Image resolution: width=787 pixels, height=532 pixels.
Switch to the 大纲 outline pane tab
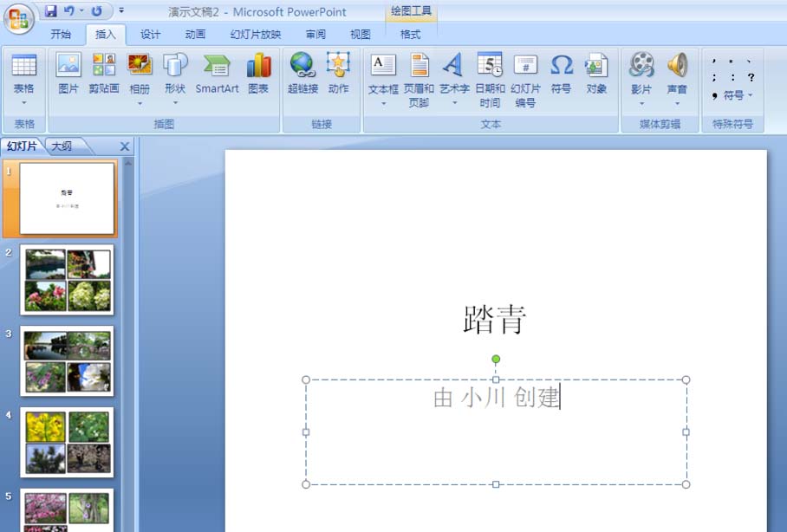(x=62, y=146)
